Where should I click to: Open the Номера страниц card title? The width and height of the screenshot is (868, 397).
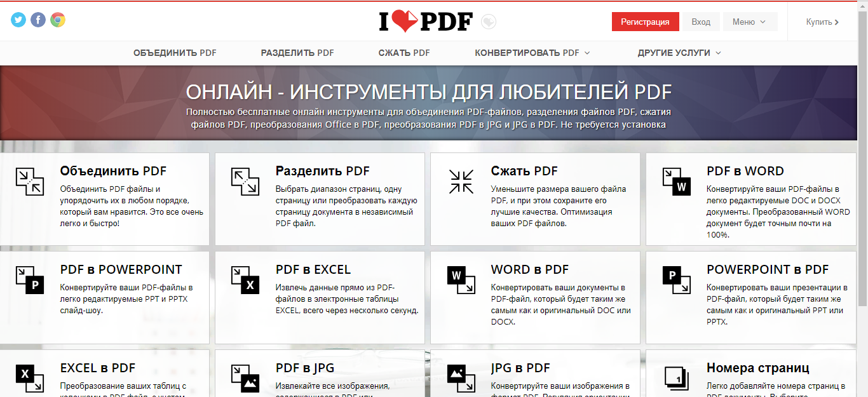pyautogui.click(x=757, y=368)
